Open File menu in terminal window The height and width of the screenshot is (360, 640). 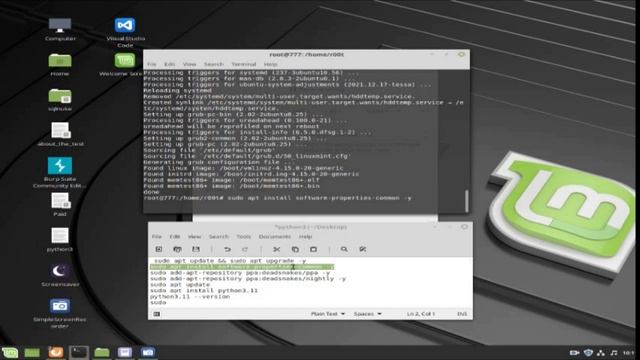tap(151, 64)
